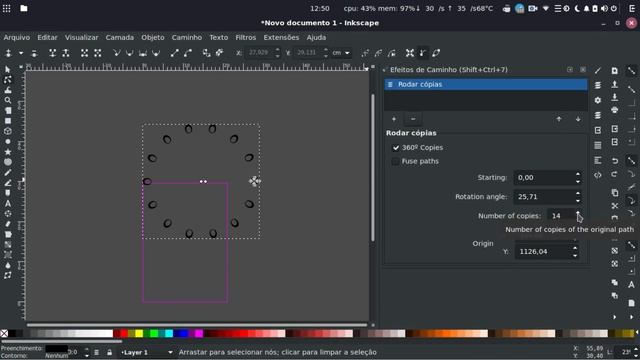The height and width of the screenshot is (360, 640).
Task: Open the Extensões menu
Action: pos(281,37)
